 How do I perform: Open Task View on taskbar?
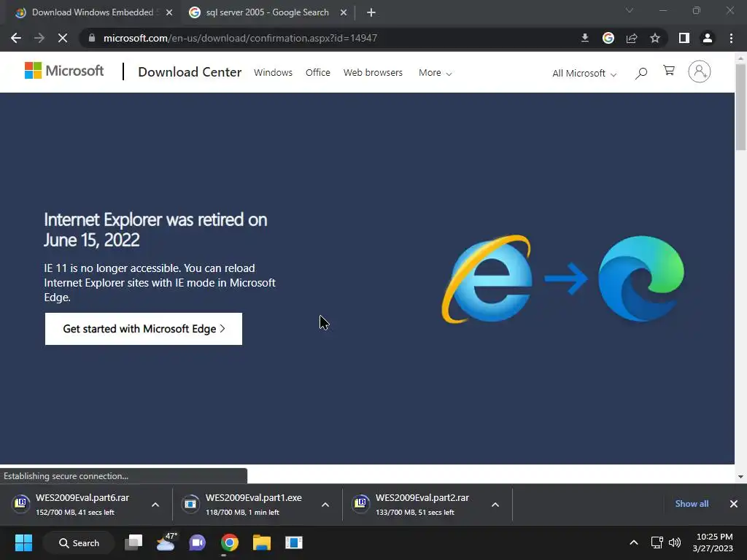click(133, 542)
